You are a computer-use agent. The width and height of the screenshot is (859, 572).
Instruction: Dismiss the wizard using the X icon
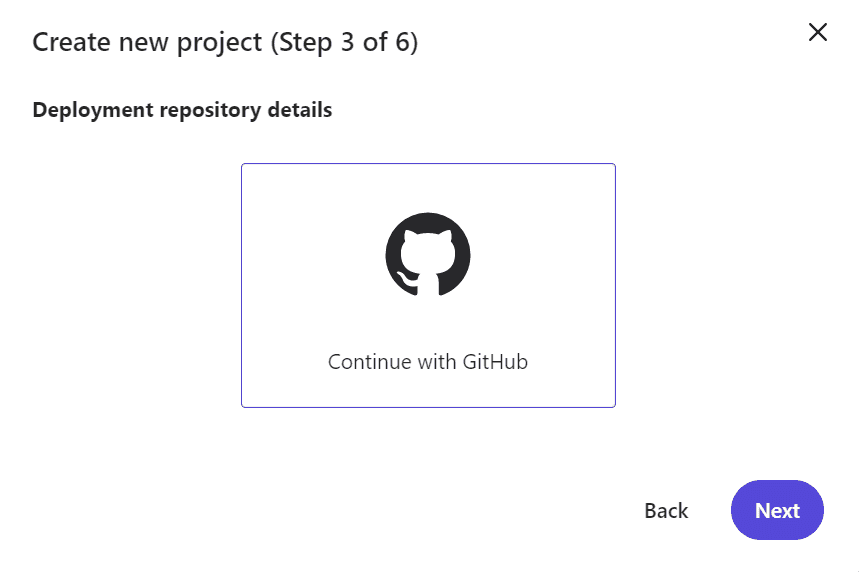tap(817, 32)
